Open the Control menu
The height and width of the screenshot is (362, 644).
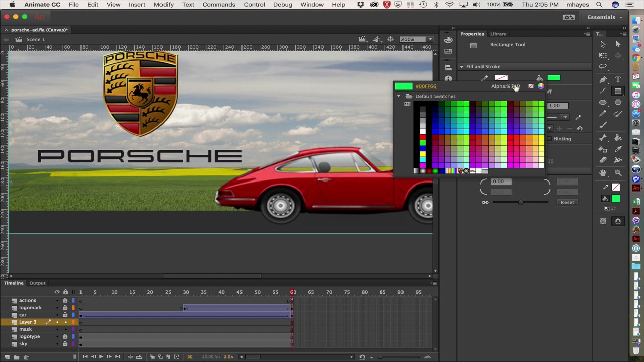click(x=254, y=5)
